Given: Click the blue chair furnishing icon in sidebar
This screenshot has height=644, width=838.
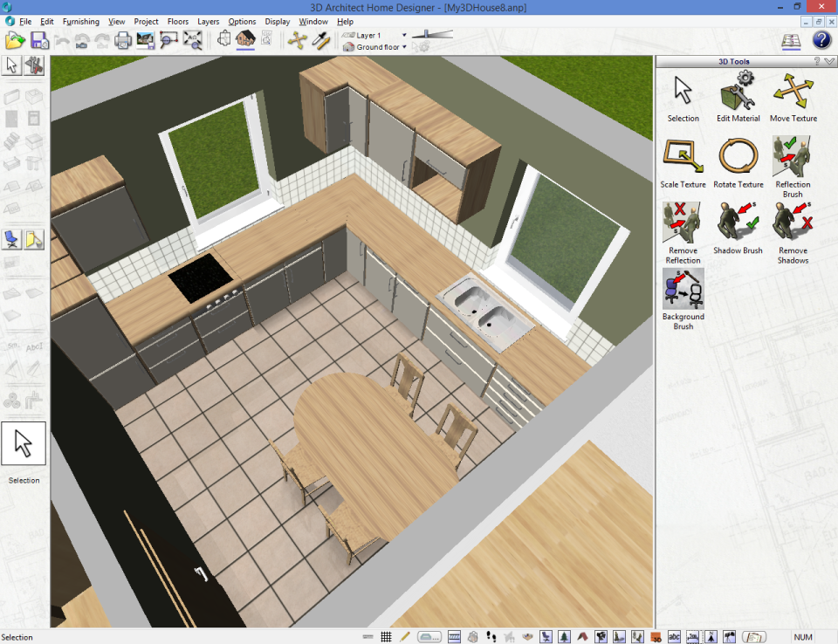Looking at the screenshot, I should pos(11,239).
